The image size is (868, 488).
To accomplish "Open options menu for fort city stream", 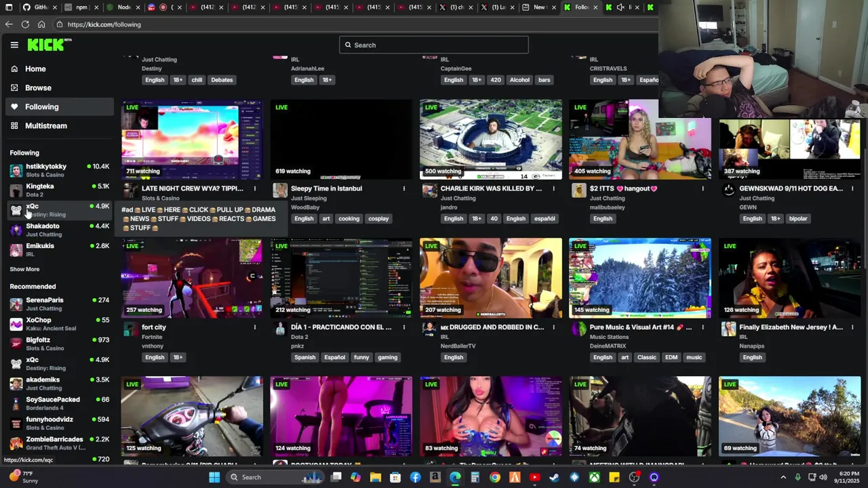I will point(255,327).
